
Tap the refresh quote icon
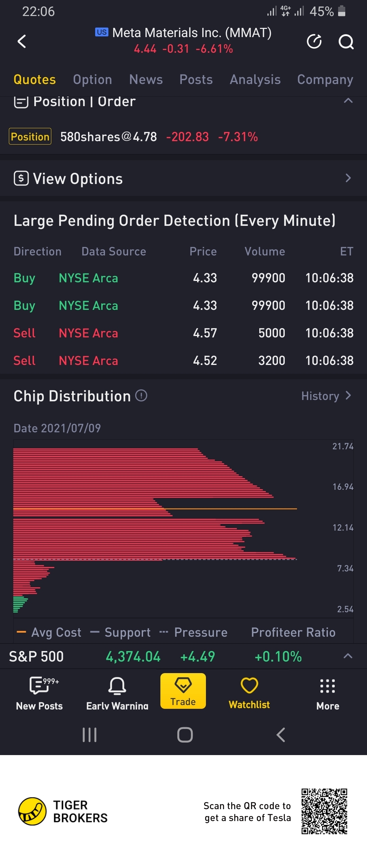click(x=314, y=41)
